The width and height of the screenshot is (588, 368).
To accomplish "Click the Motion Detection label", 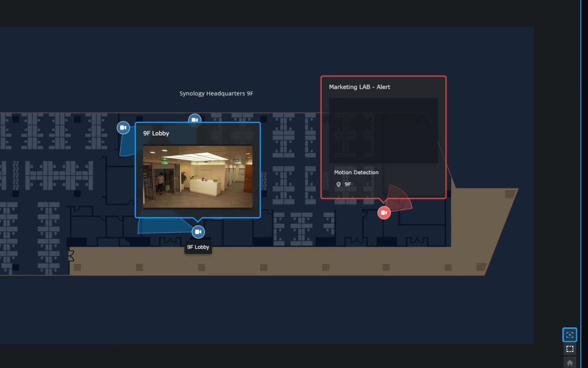I will (x=356, y=173).
